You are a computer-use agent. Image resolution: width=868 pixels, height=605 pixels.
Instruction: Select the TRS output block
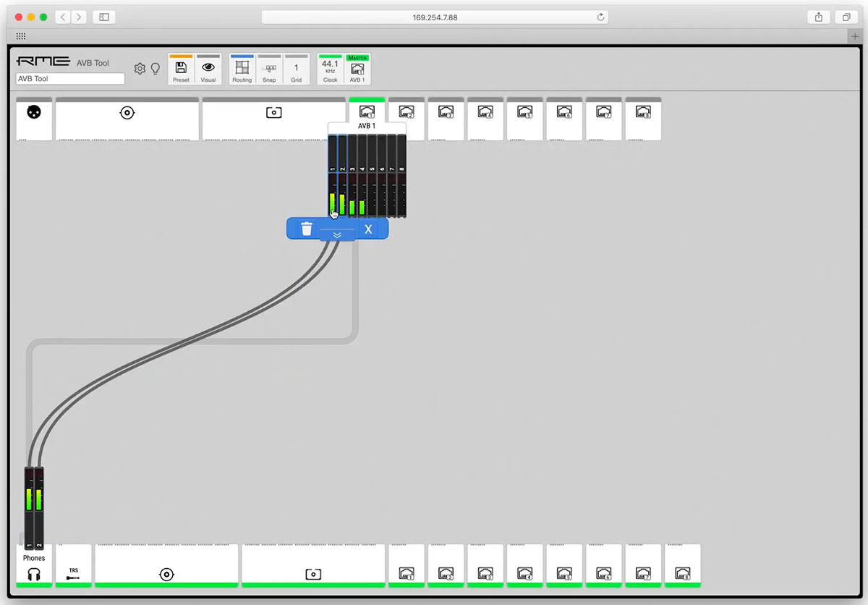74,565
